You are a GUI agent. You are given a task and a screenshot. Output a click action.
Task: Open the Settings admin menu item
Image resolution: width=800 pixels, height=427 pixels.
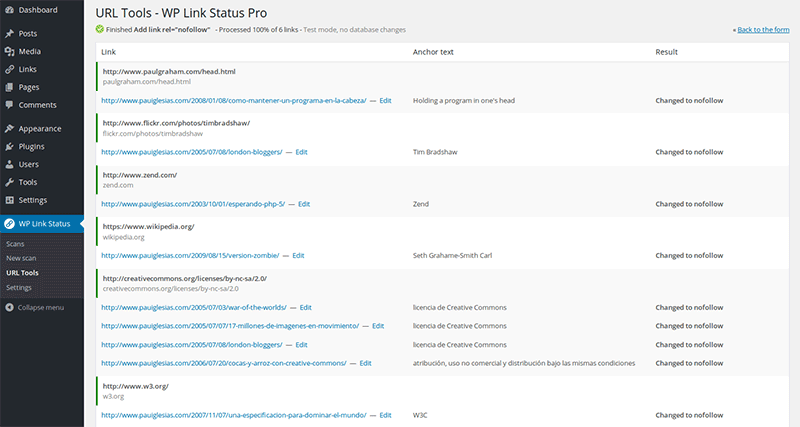coord(32,200)
